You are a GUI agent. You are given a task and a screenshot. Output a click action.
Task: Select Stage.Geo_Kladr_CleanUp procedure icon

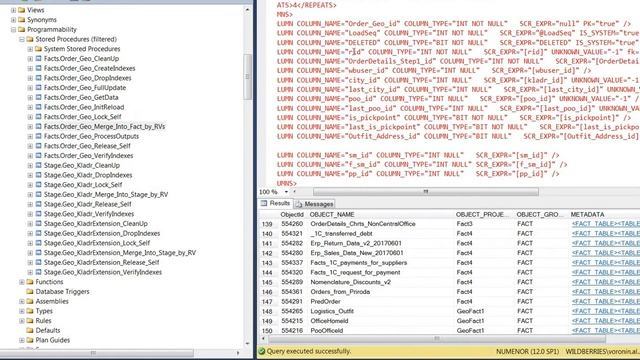(x=39, y=165)
